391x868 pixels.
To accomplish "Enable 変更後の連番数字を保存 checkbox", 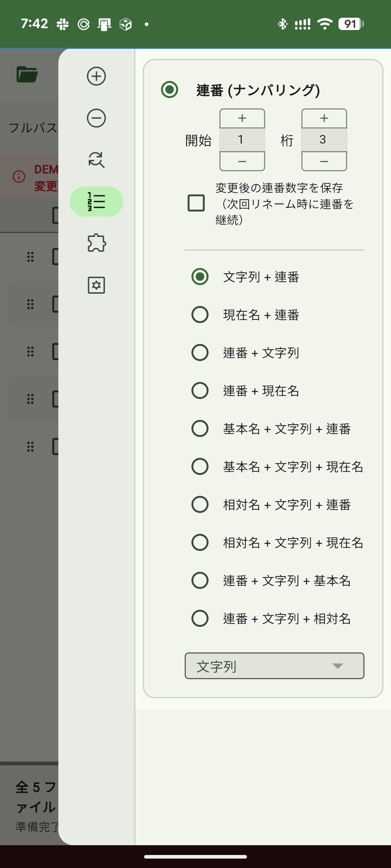I will click(x=196, y=203).
